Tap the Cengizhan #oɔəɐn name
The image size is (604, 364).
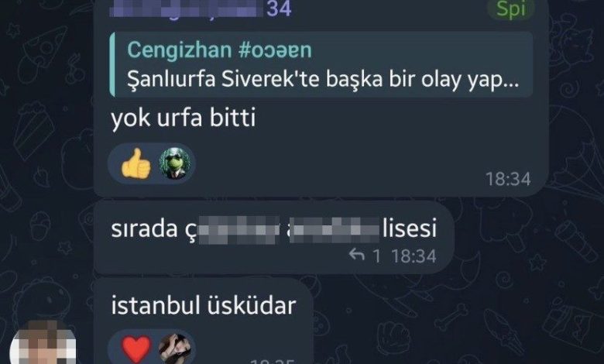219,50
